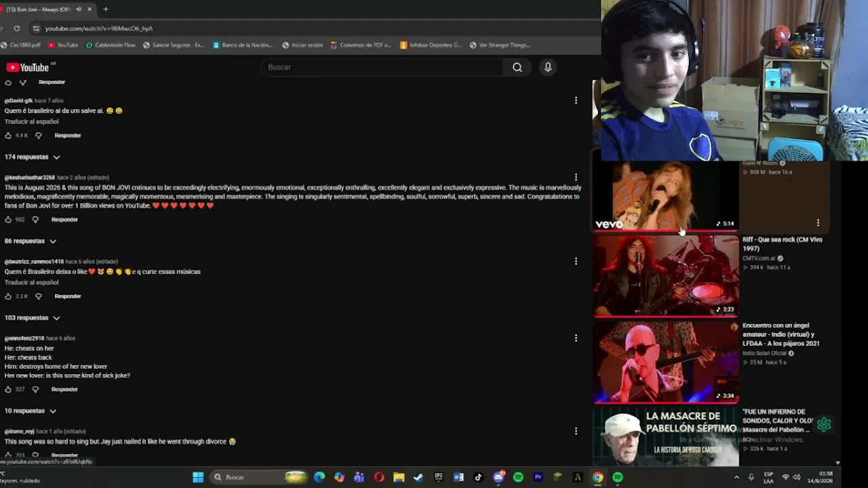Viewport: 868px width, 488px height.
Task: Like the @David-gfk comment
Action: click(x=8, y=136)
